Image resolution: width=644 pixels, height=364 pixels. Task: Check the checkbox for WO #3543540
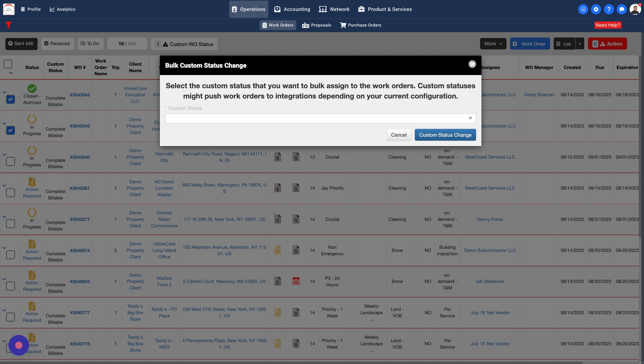click(x=10, y=161)
